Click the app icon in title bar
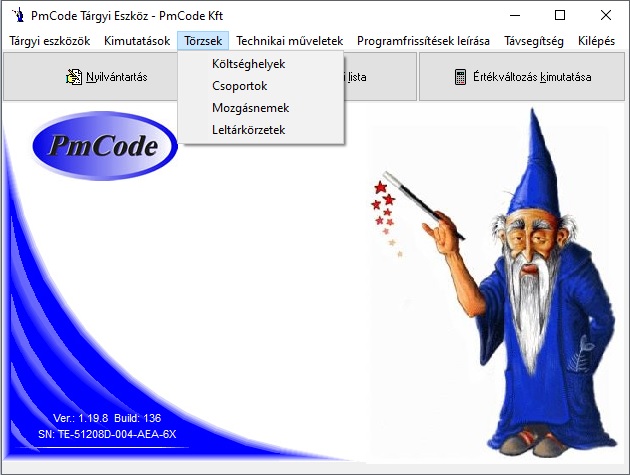The height and width of the screenshot is (475, 630). coord(18,15)
